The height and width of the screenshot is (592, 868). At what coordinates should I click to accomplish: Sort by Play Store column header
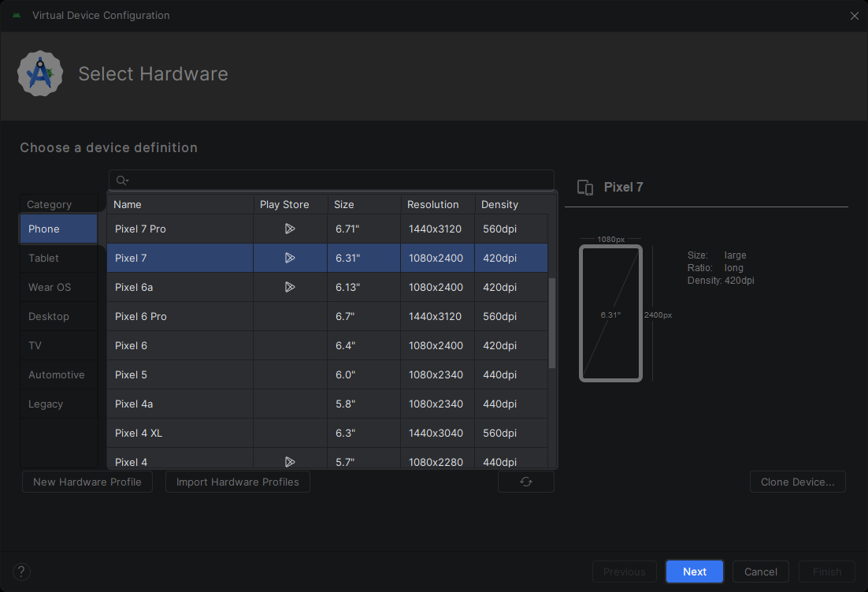click(291, 204)
